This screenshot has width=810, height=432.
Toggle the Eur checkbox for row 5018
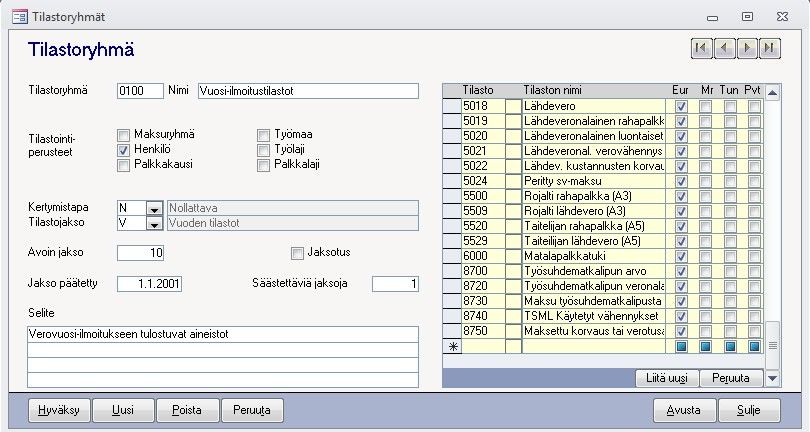[681, 106]
